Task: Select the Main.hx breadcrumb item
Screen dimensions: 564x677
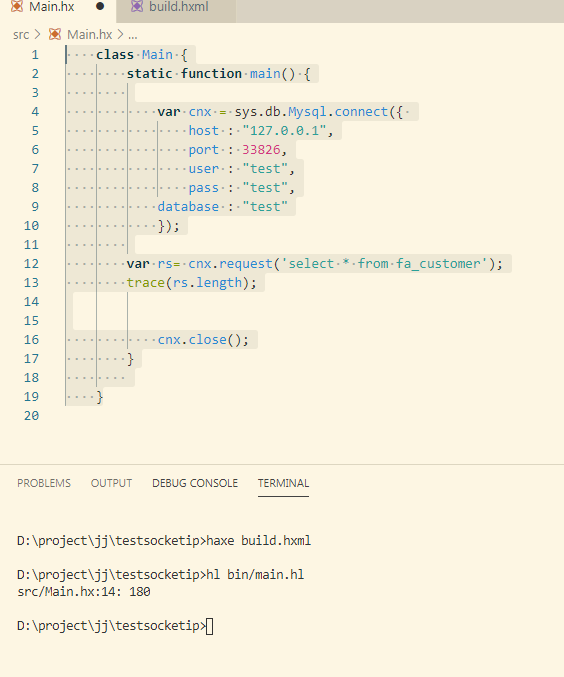Action: coord(89,35)
